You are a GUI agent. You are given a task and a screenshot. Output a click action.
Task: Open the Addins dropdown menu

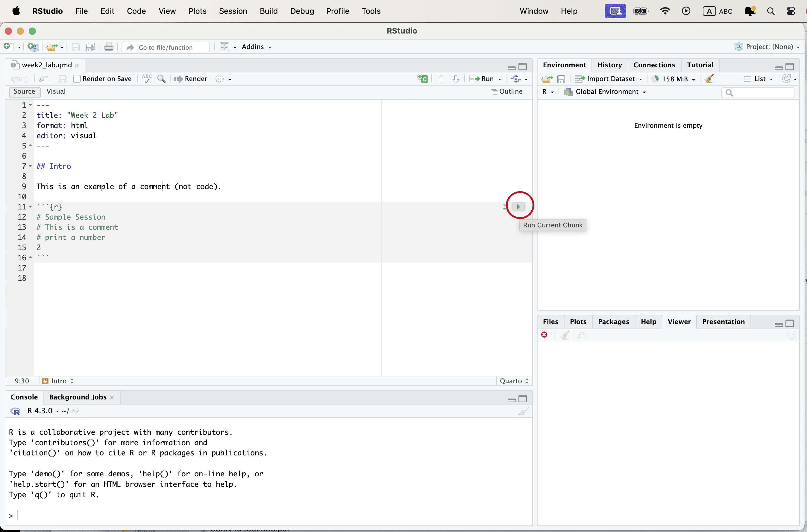256,47
